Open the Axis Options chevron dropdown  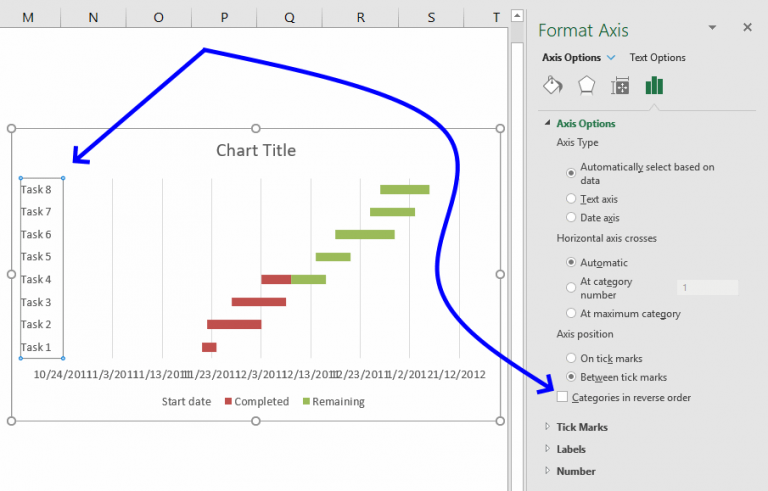tap(611, 57)
